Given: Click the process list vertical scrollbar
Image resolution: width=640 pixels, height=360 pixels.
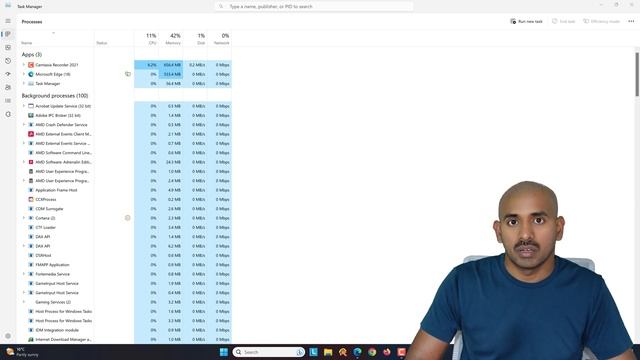Looking at the screenshot, I should coord(637,75).
